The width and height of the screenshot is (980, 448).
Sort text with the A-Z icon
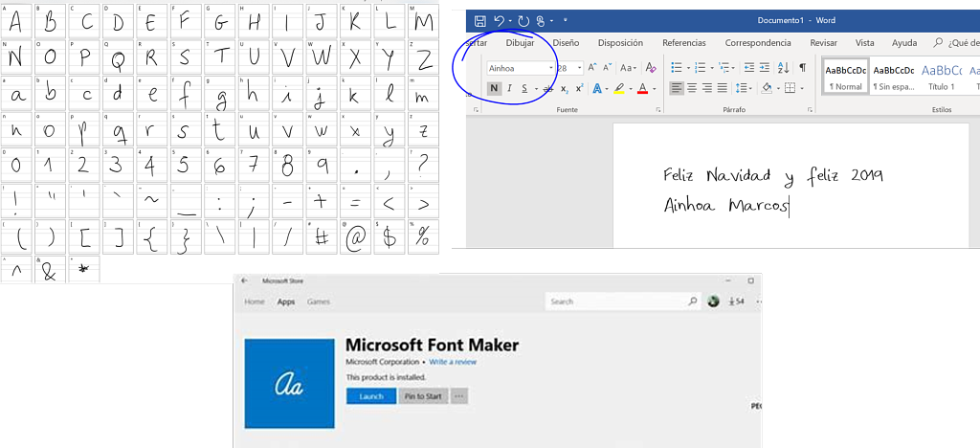[x=783, y=67]
